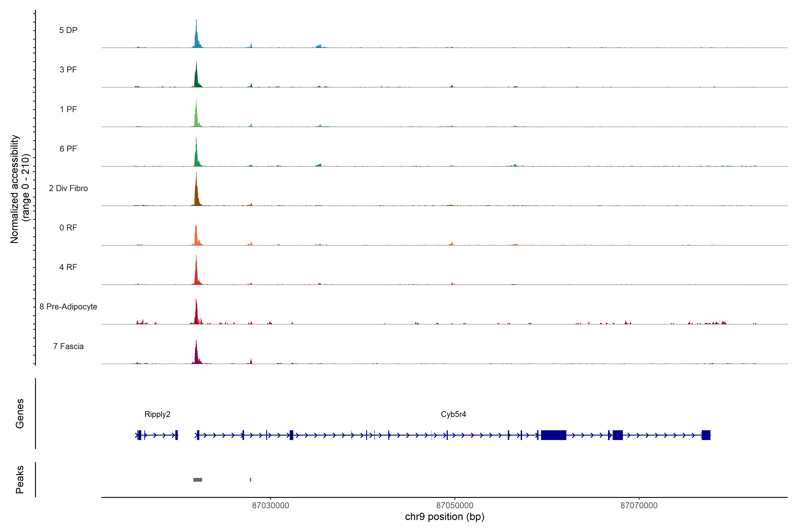Click the small gray peak marker
The image size is (798, 532).
(250, 480)
